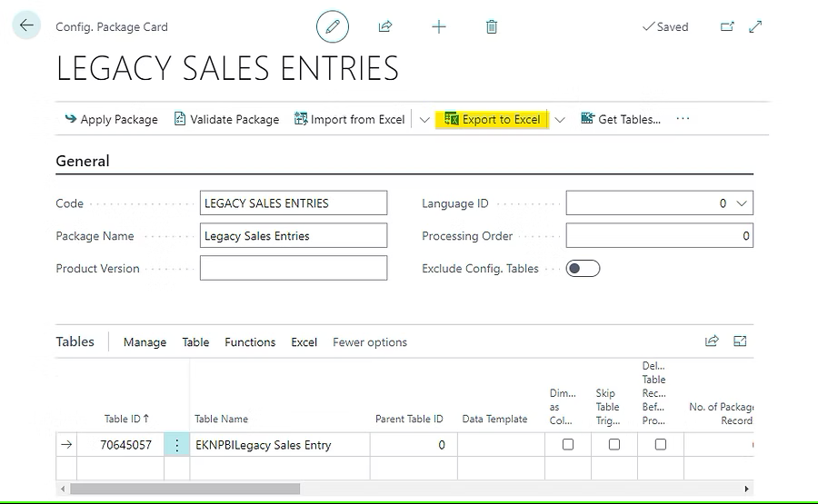Open dropdown next to Export to Excel
This screenshot has width=818, height=504.
click(x=560, y=120)
